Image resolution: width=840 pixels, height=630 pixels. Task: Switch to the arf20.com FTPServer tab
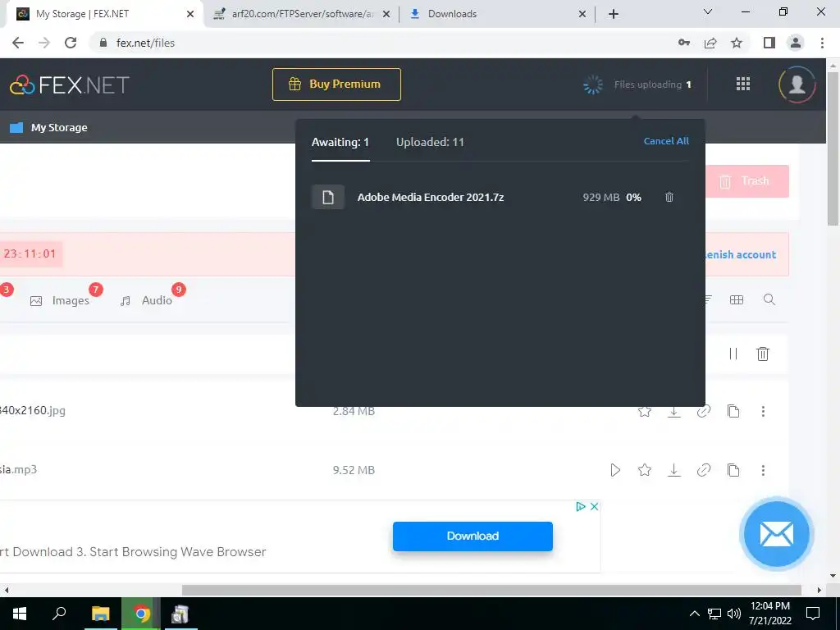pyautogui.click(x=302, y=14)
